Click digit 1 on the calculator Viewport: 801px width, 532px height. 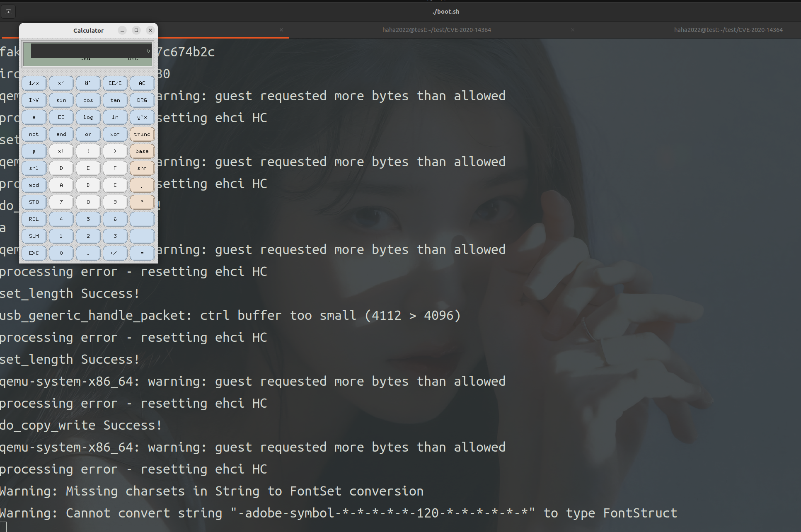(61, 236)
